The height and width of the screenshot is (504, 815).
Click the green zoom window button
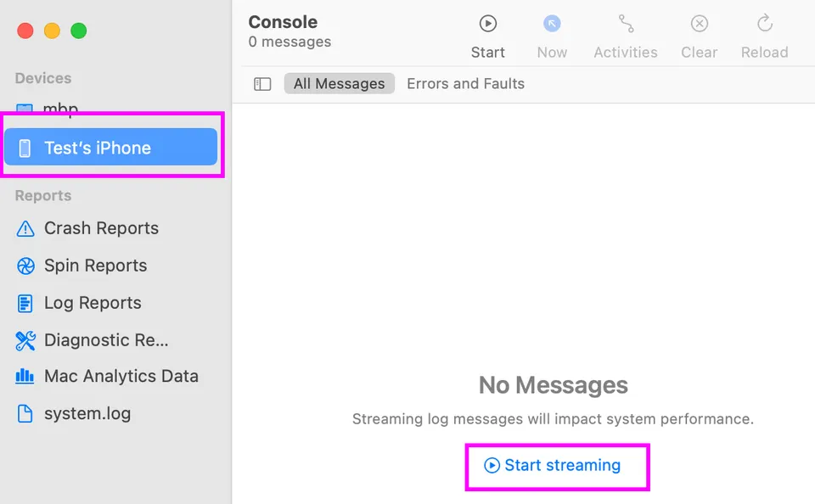pyautogui.click(x=79, y=31)
